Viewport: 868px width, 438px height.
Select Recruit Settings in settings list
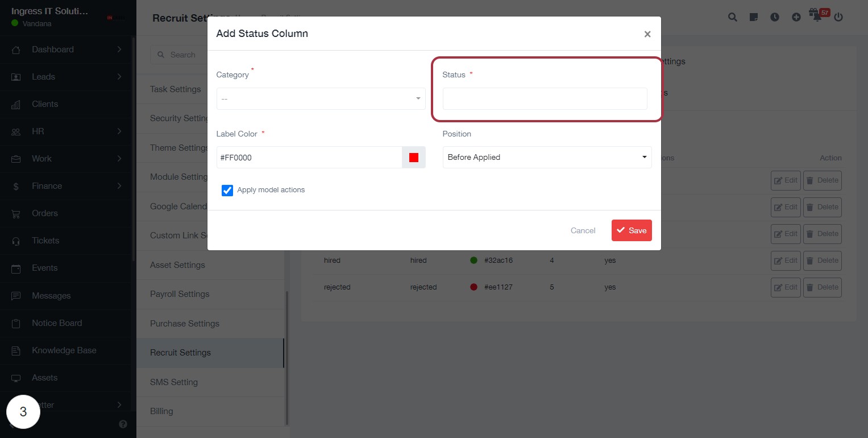coord(210,353)
